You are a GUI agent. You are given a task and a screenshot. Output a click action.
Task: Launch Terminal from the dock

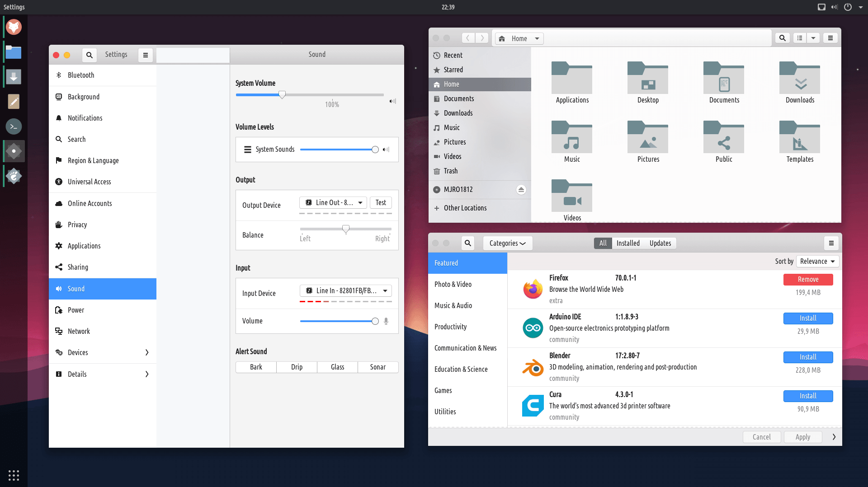[14, 126]
